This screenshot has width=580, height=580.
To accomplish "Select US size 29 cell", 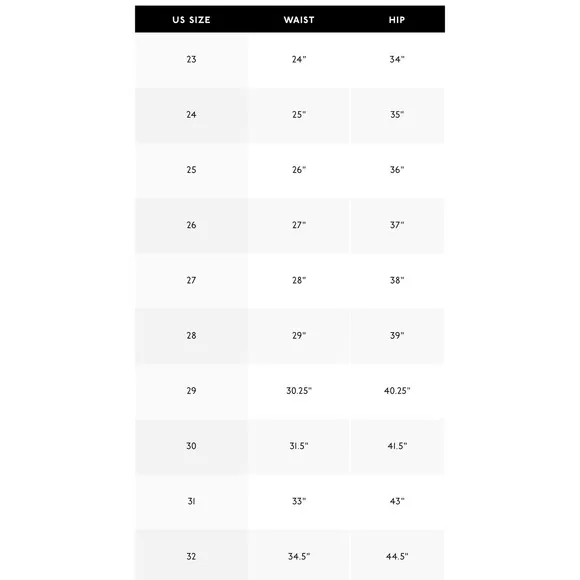I will pos(191,391).
